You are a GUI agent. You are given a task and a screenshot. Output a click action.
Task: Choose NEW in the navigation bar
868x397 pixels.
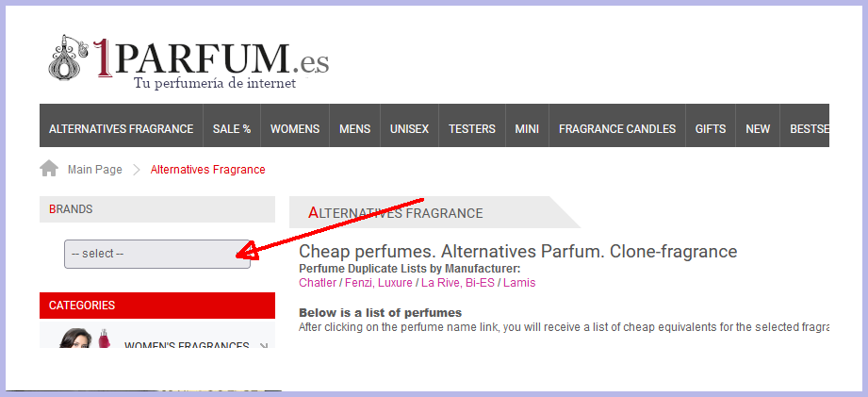[x=758, y=129]
